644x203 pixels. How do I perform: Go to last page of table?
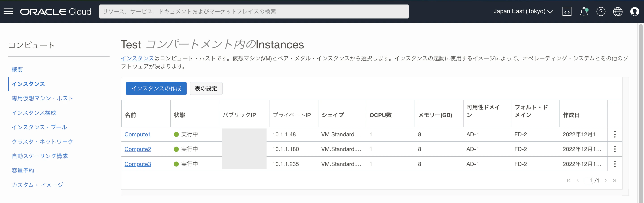pyautogui.click(x=614, y=180)
